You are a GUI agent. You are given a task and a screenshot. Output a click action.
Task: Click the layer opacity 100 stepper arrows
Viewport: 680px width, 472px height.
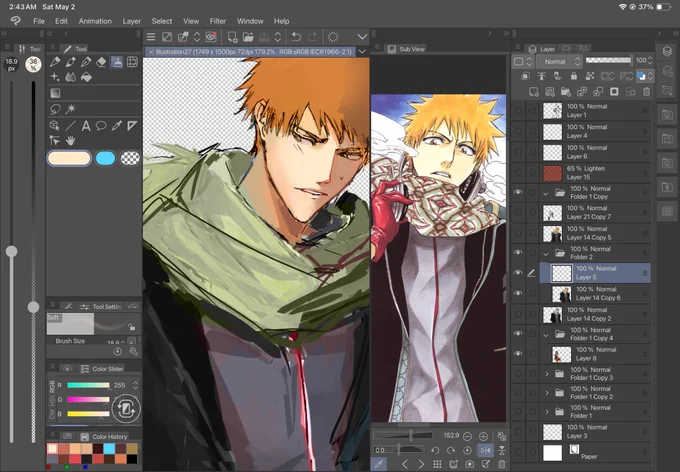650,61
